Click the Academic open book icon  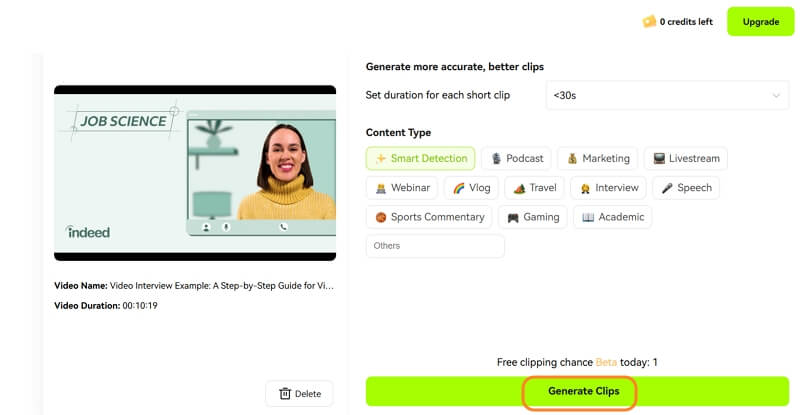[x=588, y=217]
